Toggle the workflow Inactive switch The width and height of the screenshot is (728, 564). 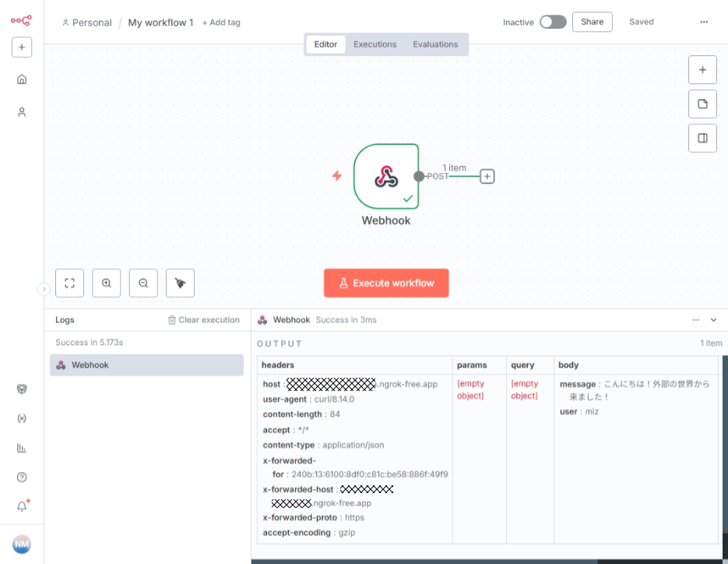[553, 22]
